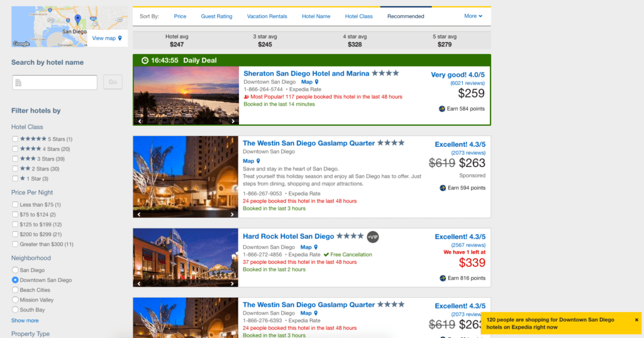Click the +VIP badge on Hard Rock Hotel
This screenshot has width=644, height=338.
[x=372, y=237]
